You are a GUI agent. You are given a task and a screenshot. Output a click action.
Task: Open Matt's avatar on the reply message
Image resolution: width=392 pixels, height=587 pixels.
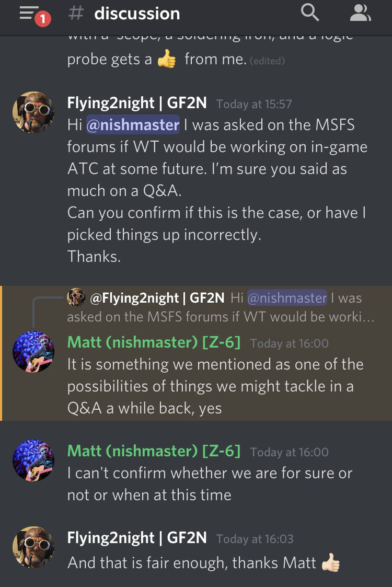tap(33, 351)
